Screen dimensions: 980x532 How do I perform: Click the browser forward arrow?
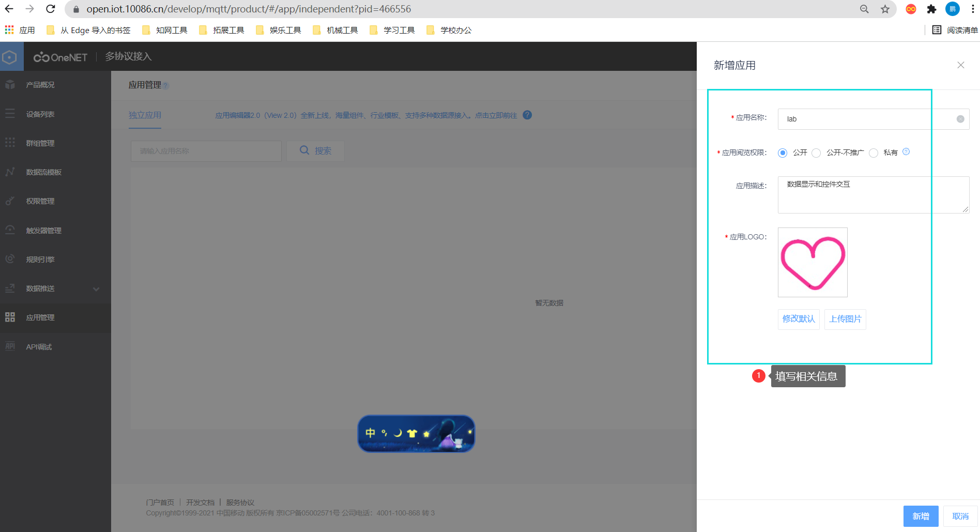[29, 9]
